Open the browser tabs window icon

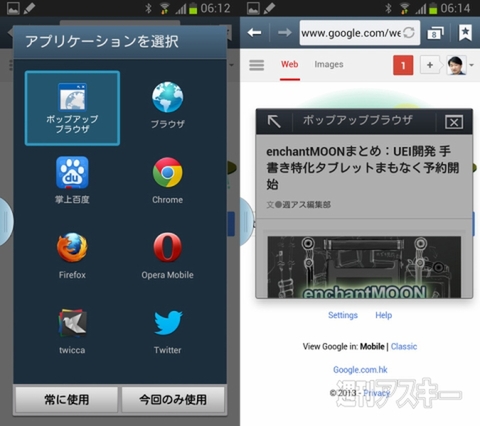[x=435, y=33]
